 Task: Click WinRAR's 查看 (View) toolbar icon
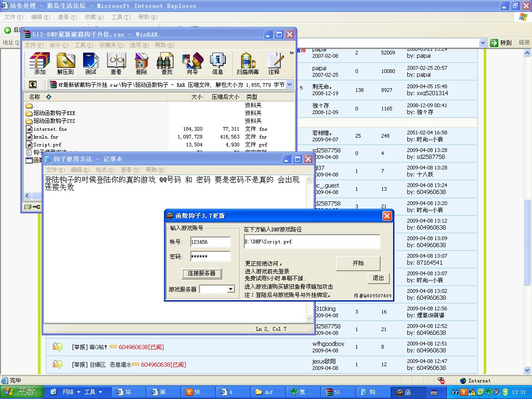[x=116, y=63]
